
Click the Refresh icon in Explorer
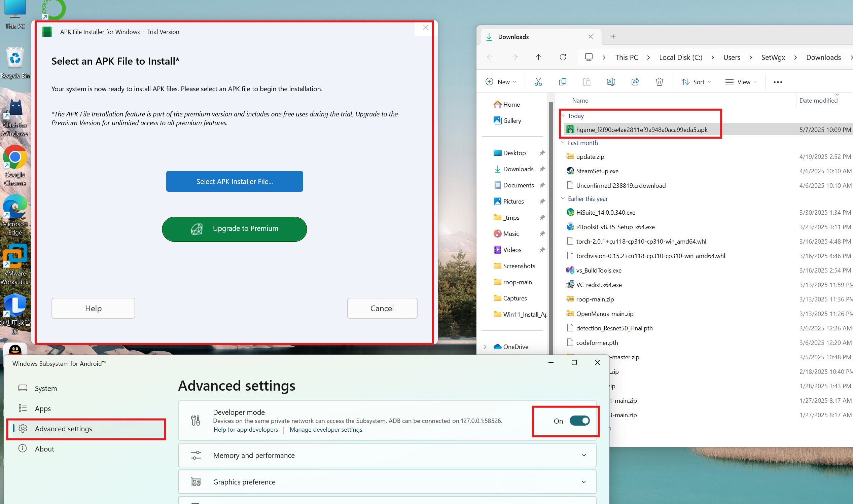[563, 57]
